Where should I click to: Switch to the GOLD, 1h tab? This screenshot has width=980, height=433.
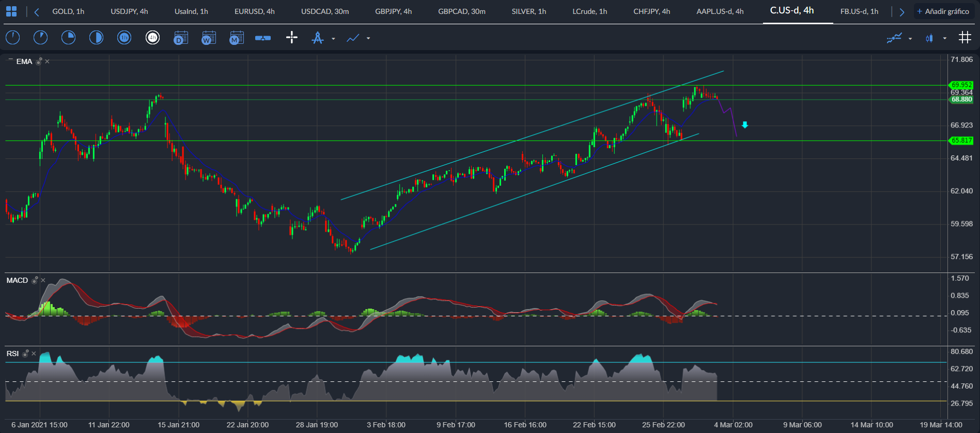point(68,11)
